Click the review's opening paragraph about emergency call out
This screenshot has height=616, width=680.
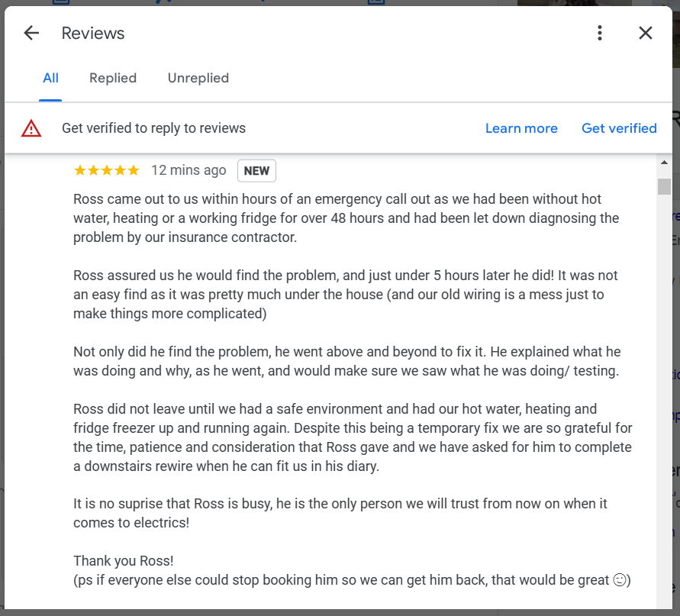(x=343, y=218)
